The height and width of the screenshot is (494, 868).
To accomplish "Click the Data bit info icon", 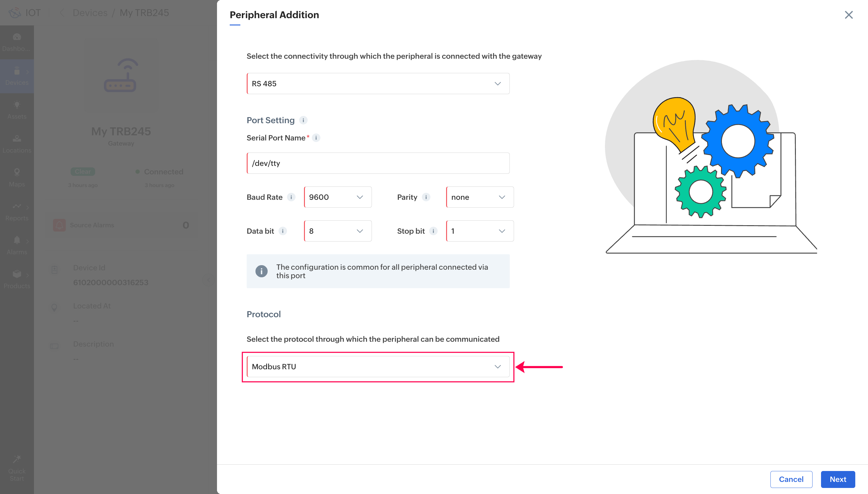I will point(282,231).
